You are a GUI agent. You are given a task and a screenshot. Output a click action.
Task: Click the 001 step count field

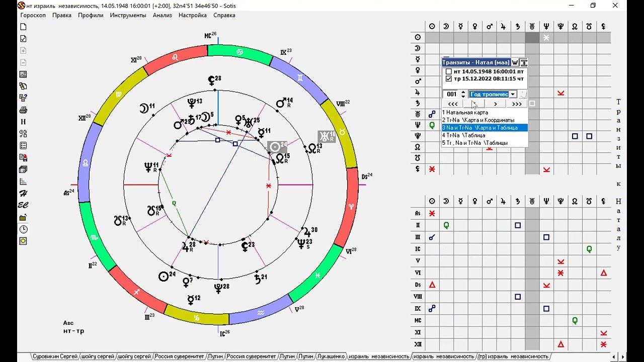point(452,94)
